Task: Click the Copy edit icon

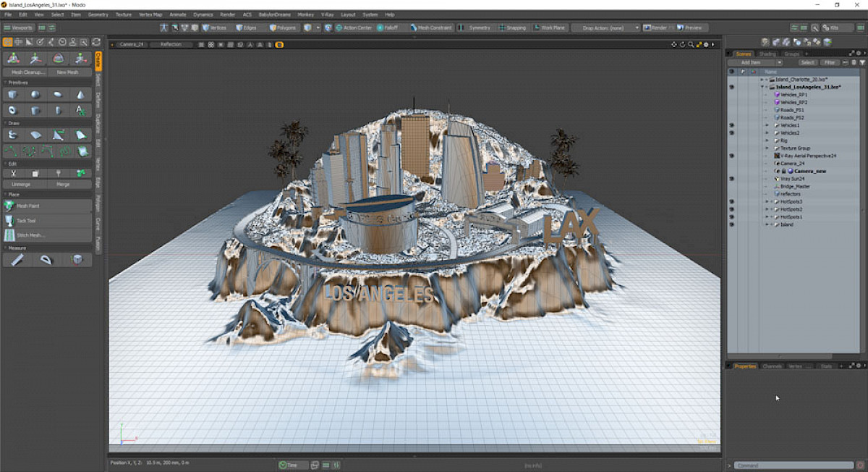Action: coord(35,174)
